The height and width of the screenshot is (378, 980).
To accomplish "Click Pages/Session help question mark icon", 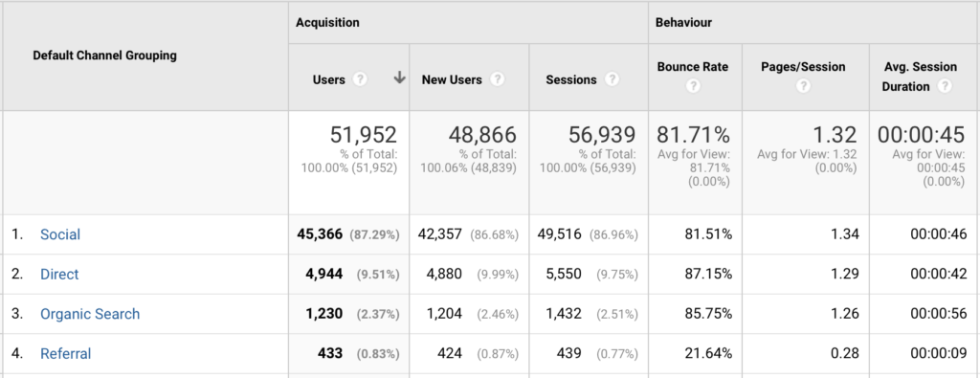I will pyautogui.click(x=803, y=86).
